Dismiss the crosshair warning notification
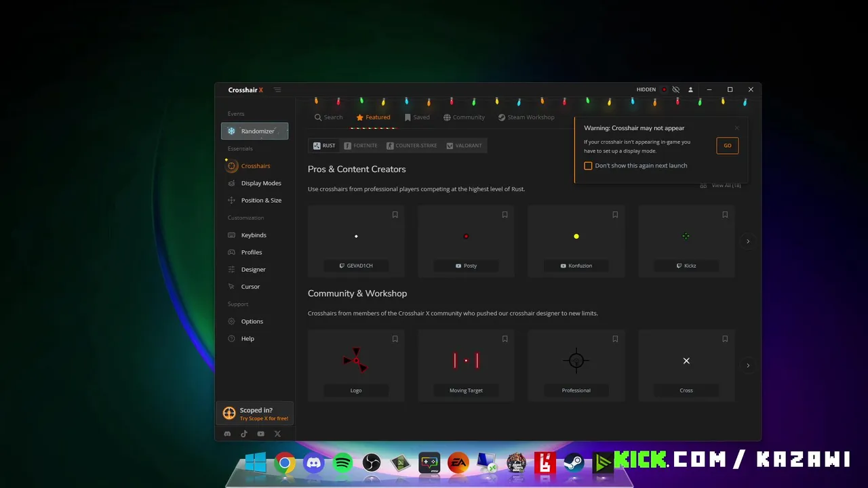 pyautogui.click(x=736, y=128)
